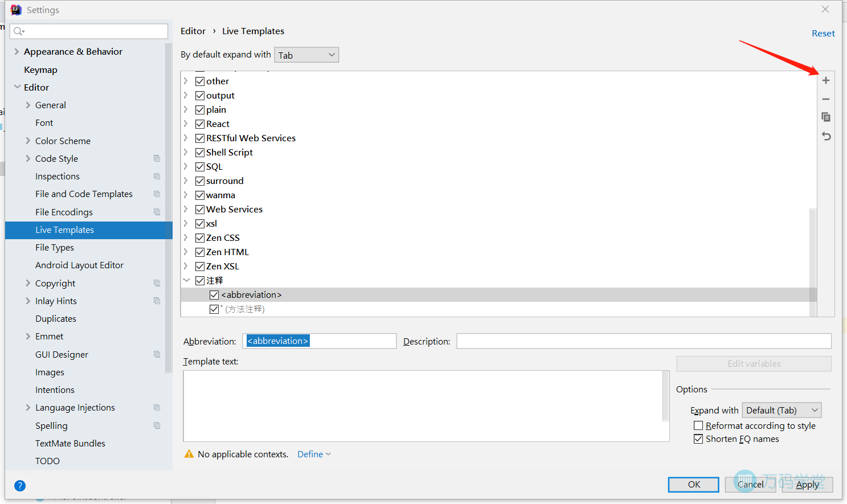
Task: Focus the Description input field
Action: point(644,341)
